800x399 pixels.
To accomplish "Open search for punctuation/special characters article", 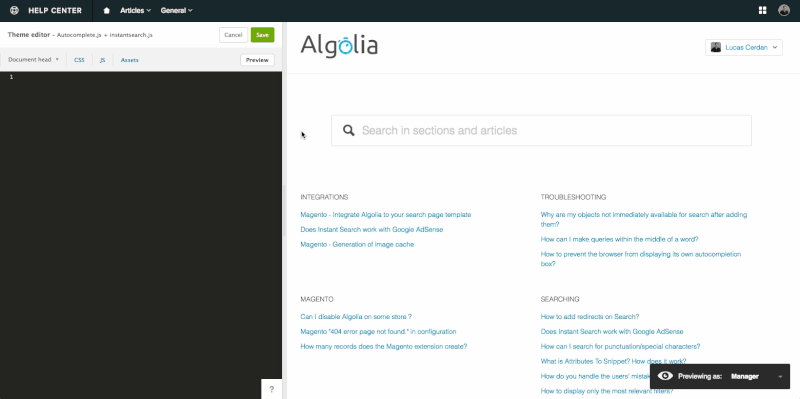I will point(620,346).
